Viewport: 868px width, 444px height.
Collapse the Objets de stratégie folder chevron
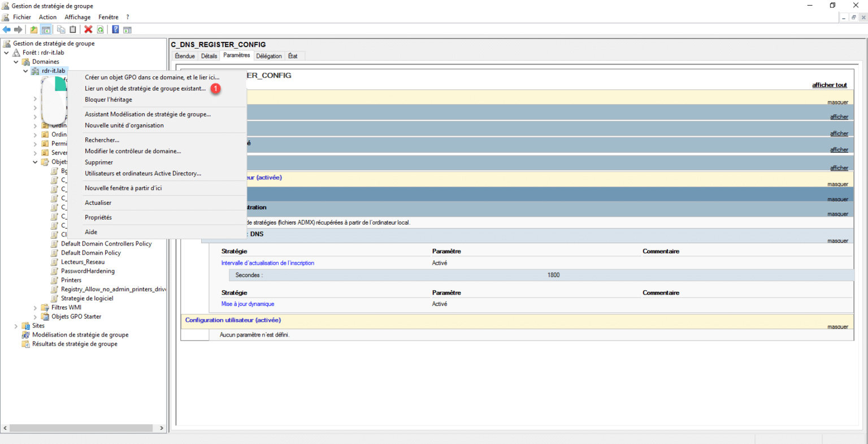pos(35,162)
